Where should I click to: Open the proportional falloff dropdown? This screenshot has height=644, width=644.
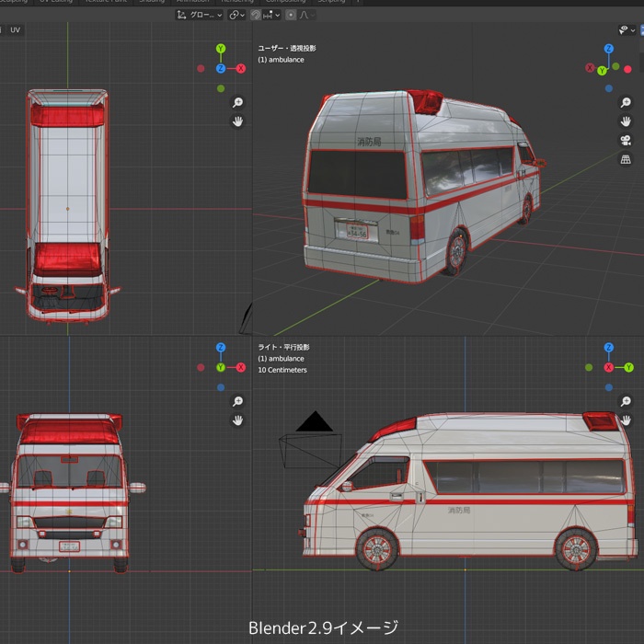click(x=306, y=16)
